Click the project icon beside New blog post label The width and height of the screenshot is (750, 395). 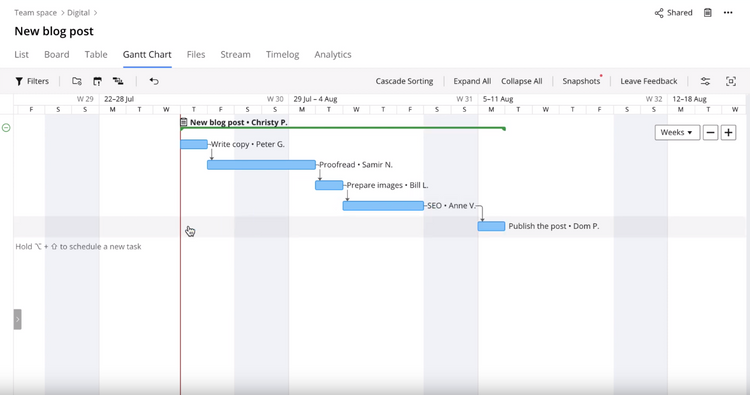coord(184,122)
